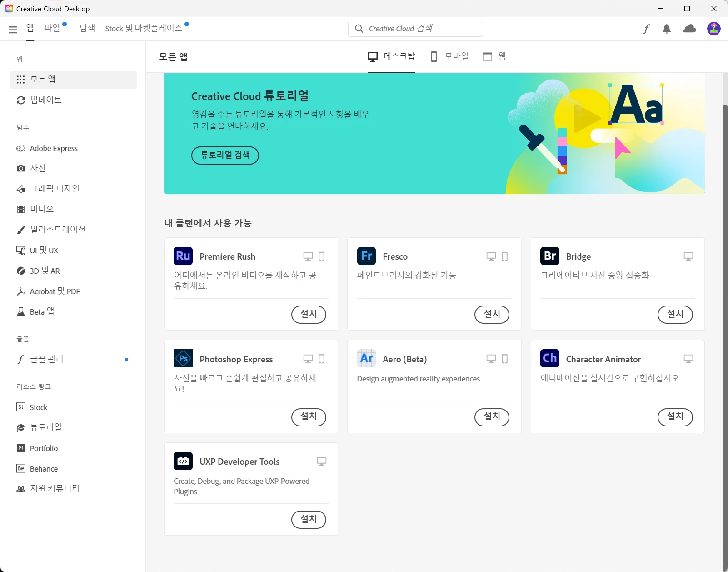Click the Bridge app icon

click(x=550, y=256)
